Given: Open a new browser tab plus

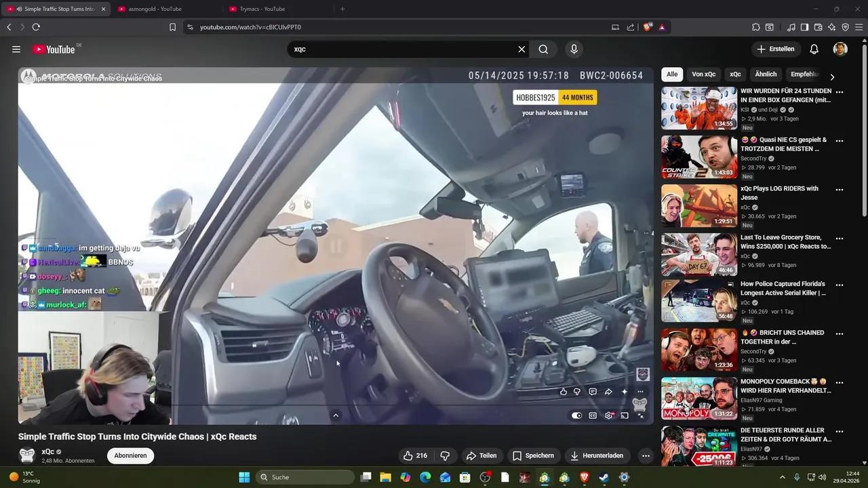Looking at the screenshot, I should [342, 9].
